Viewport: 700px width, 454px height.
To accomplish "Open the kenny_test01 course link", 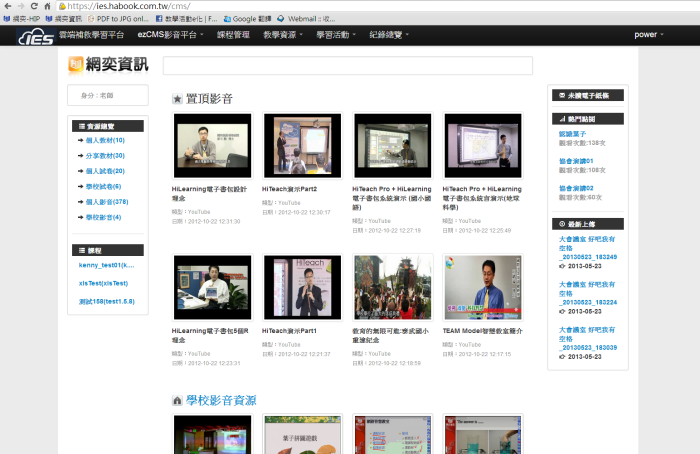I will tap(107, 265).
